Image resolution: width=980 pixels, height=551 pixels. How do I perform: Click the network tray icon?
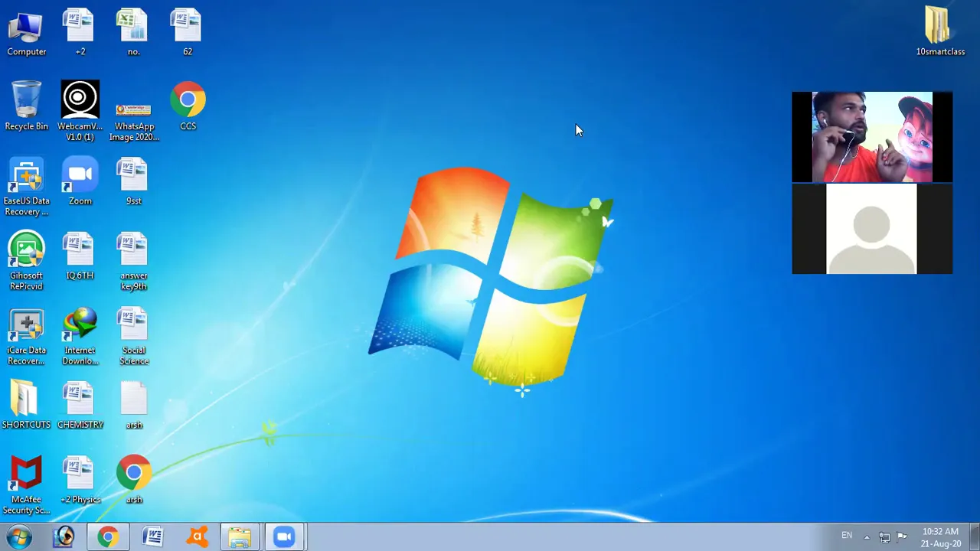[884, 537]
